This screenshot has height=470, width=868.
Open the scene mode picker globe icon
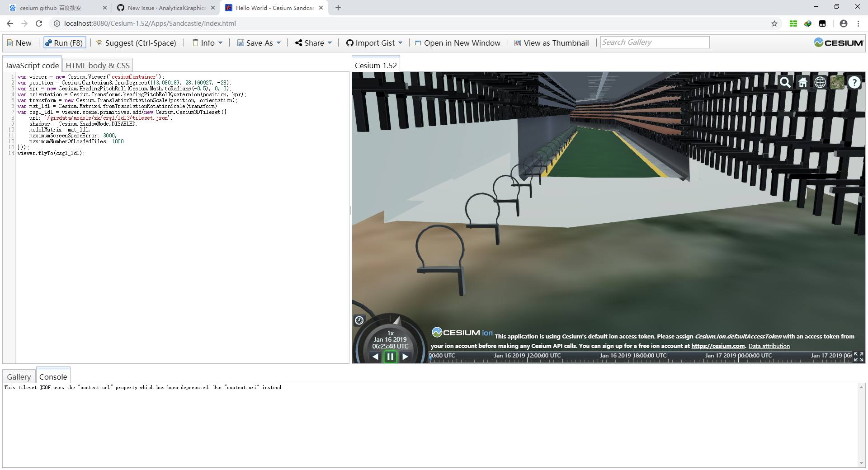pos(821,83)
